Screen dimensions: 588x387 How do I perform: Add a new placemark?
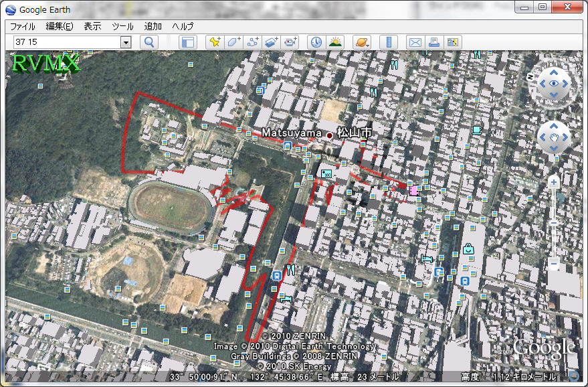pyautogui.click(x=215, y=42)
